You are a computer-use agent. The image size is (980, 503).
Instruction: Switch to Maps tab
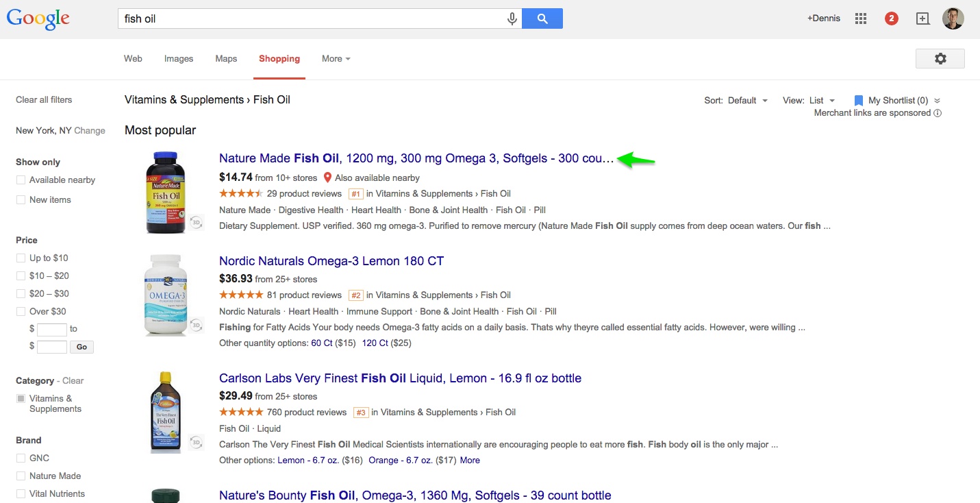click(226, 59)
